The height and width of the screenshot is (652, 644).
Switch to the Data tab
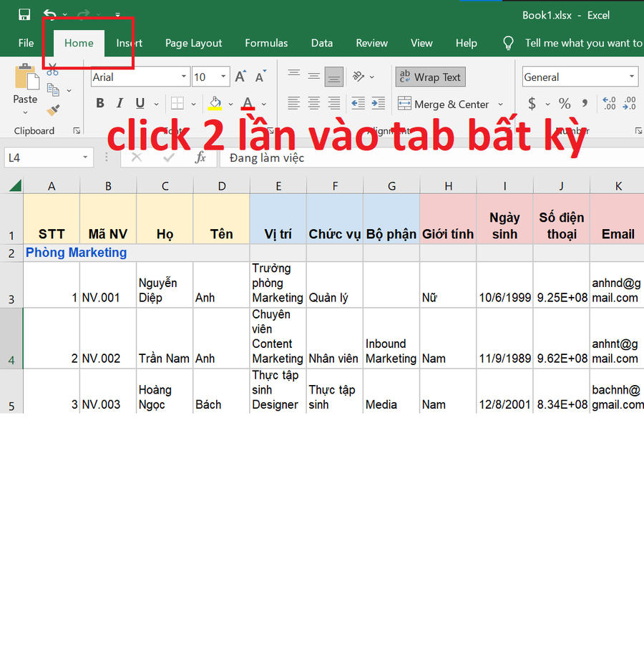[322, 43]
